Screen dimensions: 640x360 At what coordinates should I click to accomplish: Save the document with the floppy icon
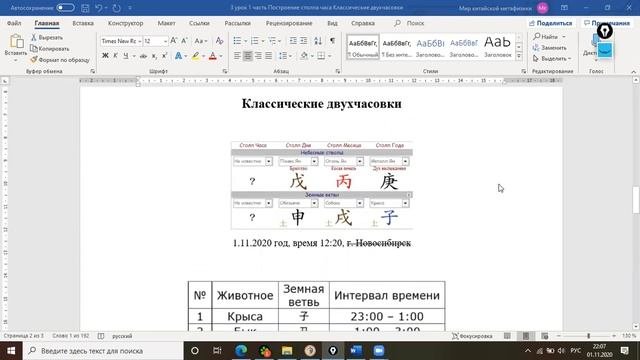point(85,8)
